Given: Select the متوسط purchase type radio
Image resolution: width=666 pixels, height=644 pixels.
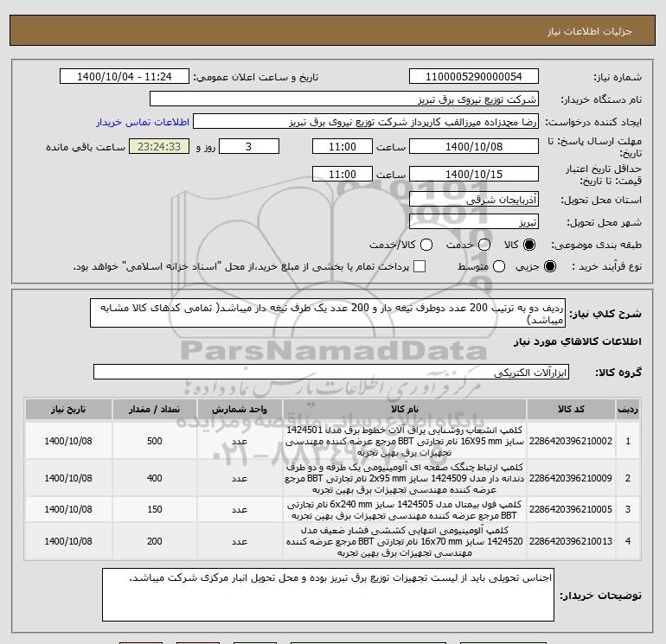Looking at the screenshot, I should coord(499,266).
